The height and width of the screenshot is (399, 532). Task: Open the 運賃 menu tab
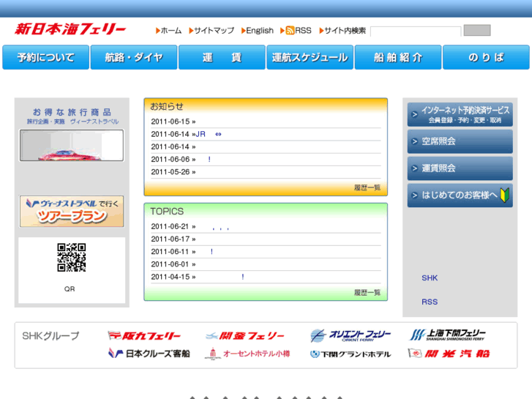click(x=222, y=57)
